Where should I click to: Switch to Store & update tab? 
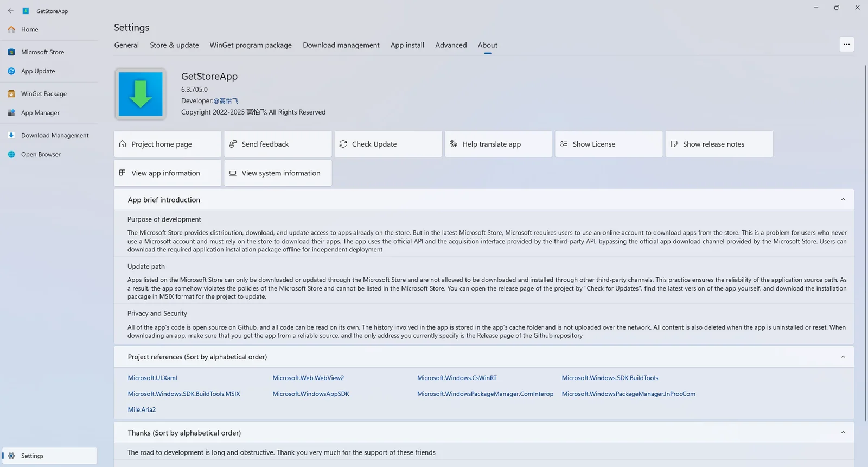click(x=174, y=45)
